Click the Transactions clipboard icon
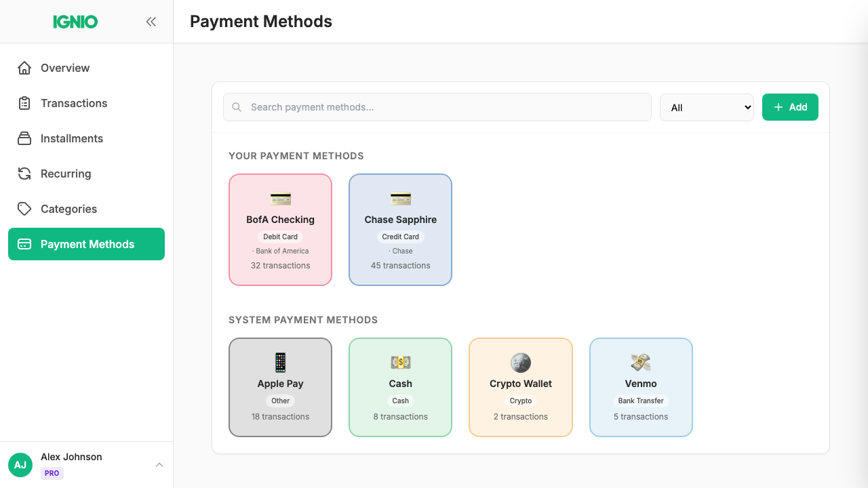868x488 pixels. click(24, 103)
